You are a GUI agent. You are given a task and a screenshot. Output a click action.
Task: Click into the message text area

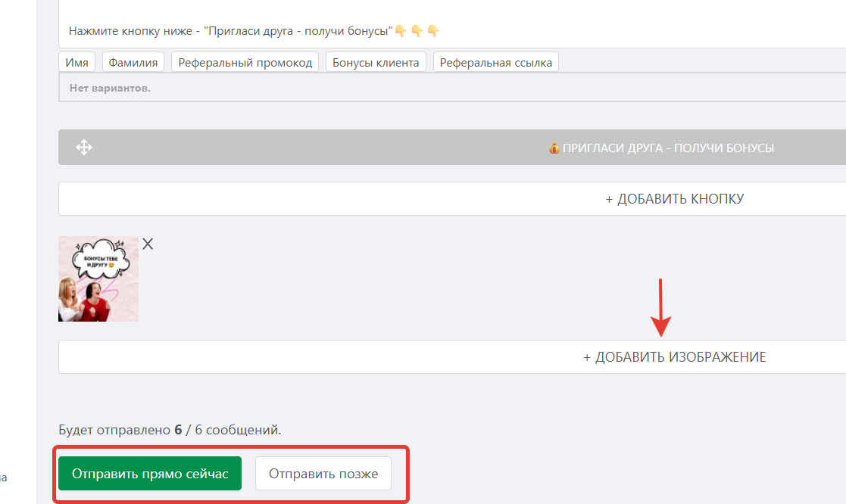[x=452, y=23]
